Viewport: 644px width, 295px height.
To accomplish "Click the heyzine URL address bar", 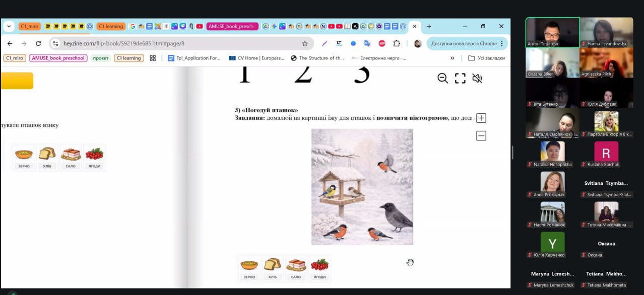I will point(176,44).
